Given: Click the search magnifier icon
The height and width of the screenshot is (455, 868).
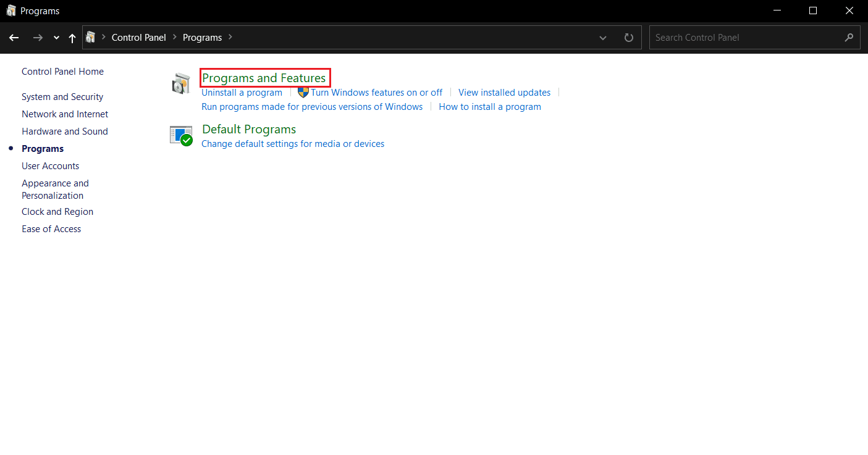Looking at the screenshot, I should (x=849, y=37).
